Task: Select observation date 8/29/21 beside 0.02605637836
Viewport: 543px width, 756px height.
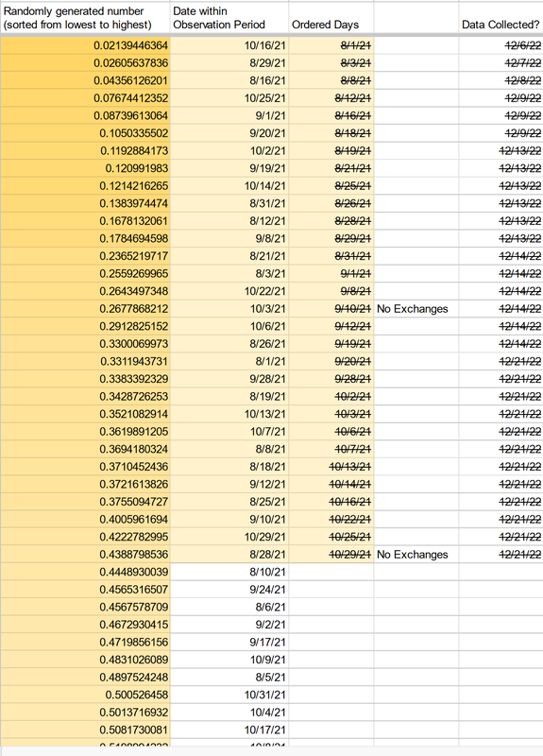Action: (x=229, y=63)
